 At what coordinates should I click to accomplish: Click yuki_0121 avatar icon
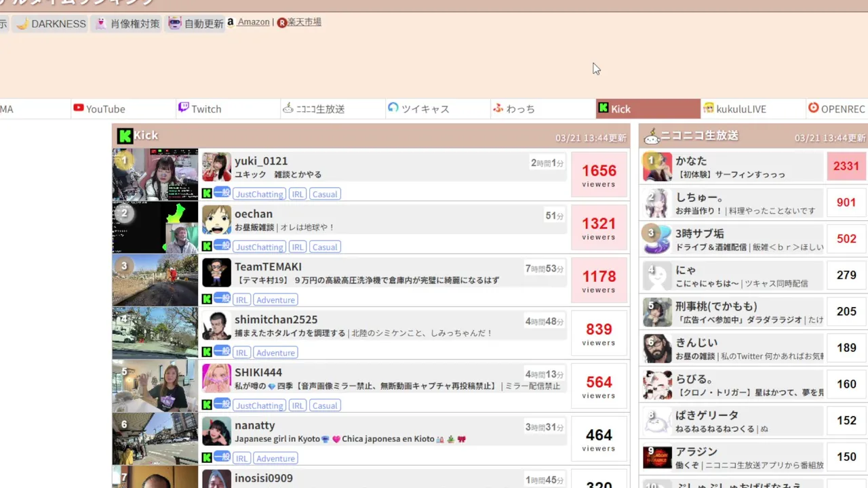pos(216,167)
